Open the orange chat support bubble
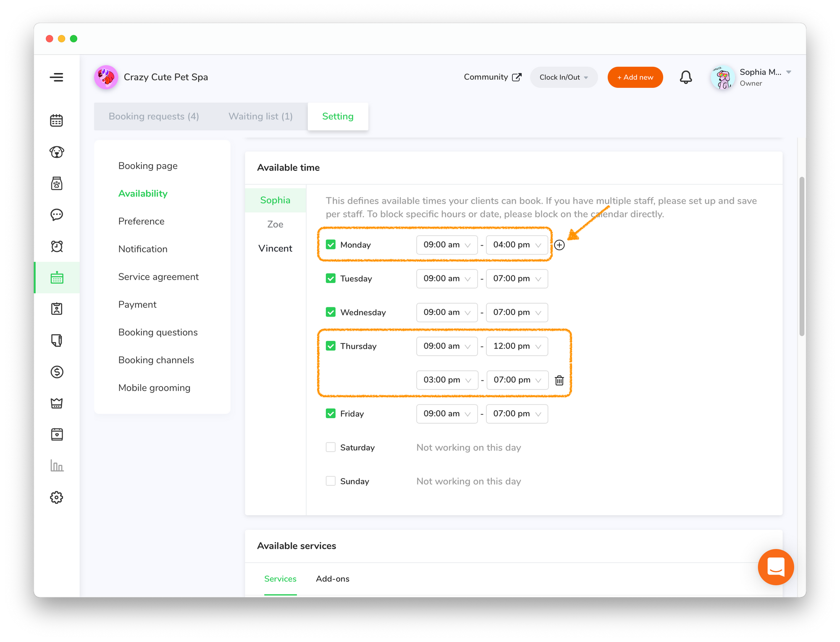Viewport: 840px width, 642px height. click(776, 567)
